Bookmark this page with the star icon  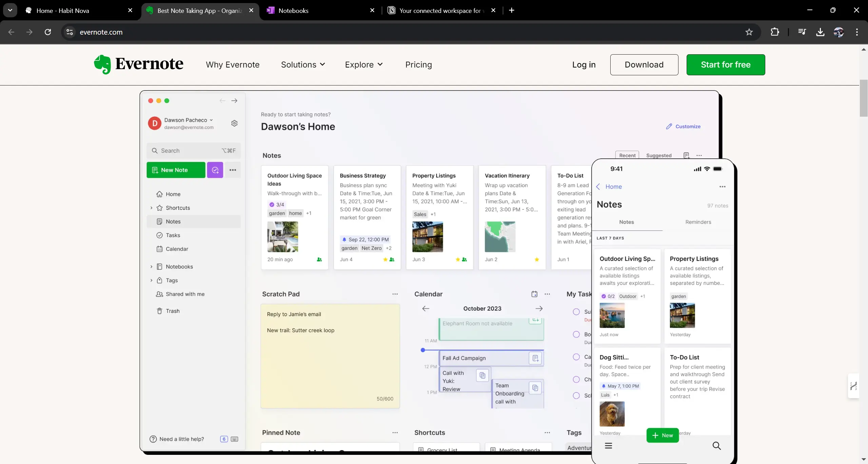click(749, 32)
